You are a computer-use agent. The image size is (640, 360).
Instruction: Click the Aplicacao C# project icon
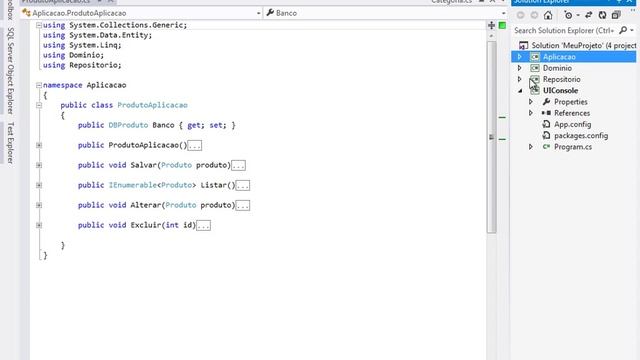[535, 57]
